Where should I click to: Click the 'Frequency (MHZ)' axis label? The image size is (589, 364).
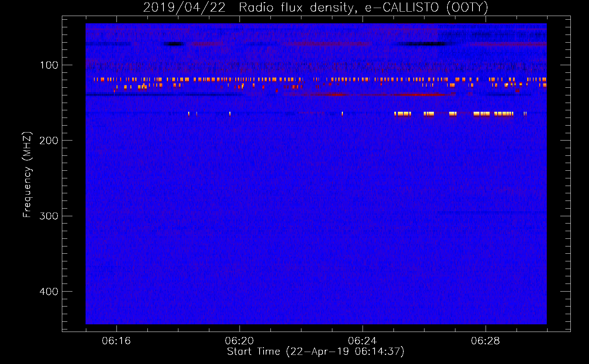pyautogui.click(x=27, y=175)
